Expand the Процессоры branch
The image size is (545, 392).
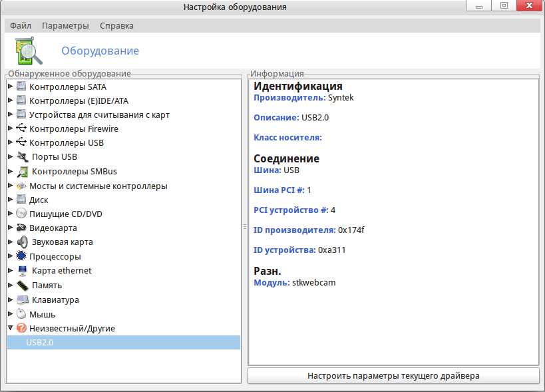(x=11, y=256)
